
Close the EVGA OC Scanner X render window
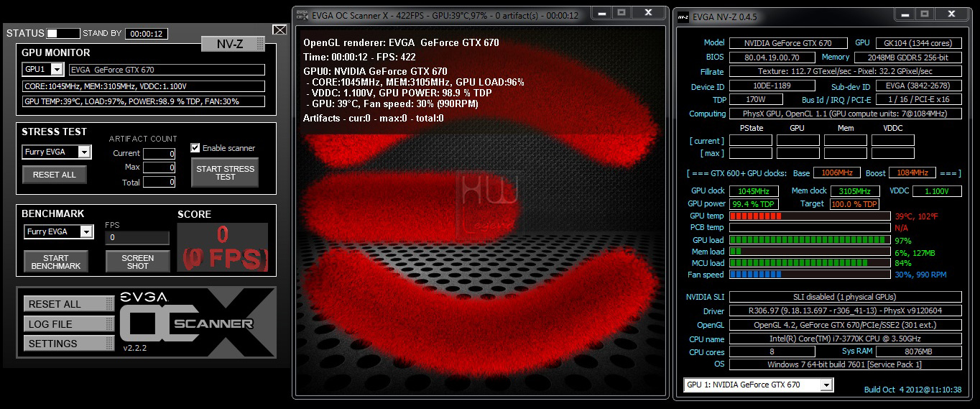649,13
